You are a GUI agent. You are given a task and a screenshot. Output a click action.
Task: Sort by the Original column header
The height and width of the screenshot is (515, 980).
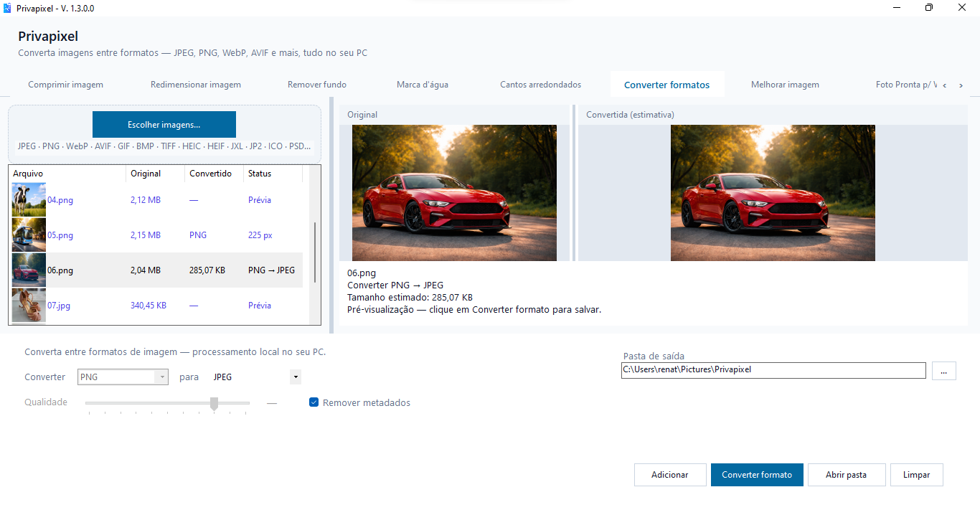click(x=156, y=174)
